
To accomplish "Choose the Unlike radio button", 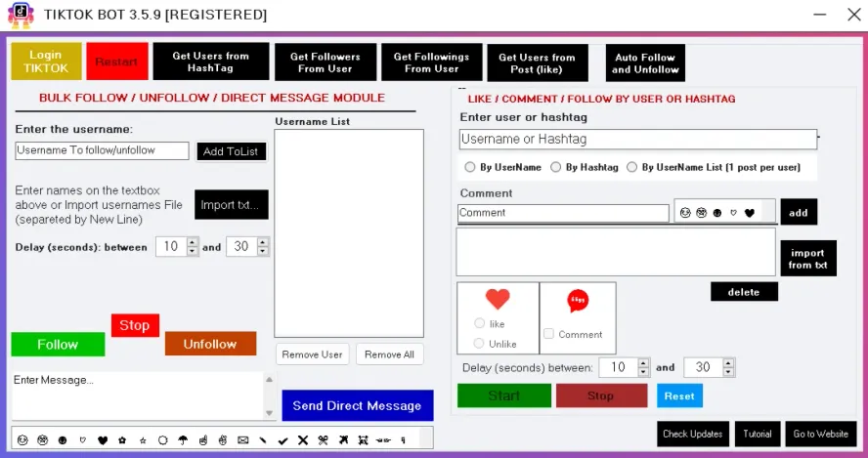I will click(x=479, y=344).
